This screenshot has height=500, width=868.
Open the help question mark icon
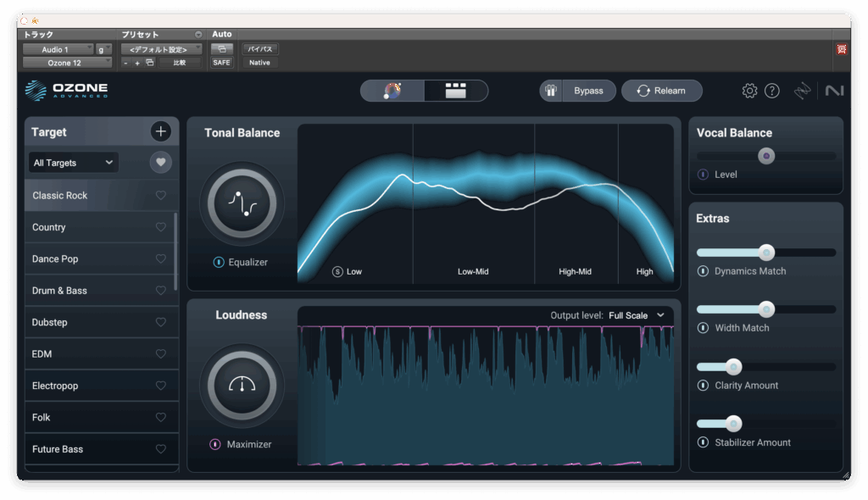[771, 91]
